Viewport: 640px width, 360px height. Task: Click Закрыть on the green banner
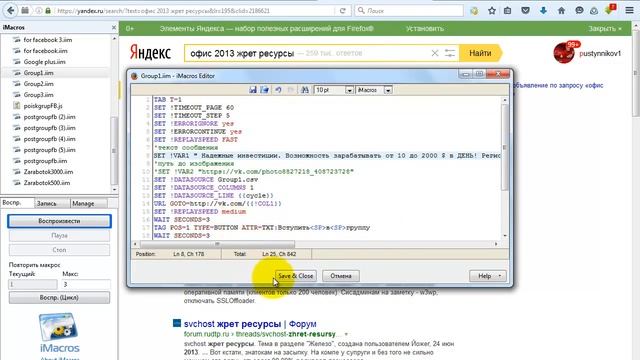605,29
